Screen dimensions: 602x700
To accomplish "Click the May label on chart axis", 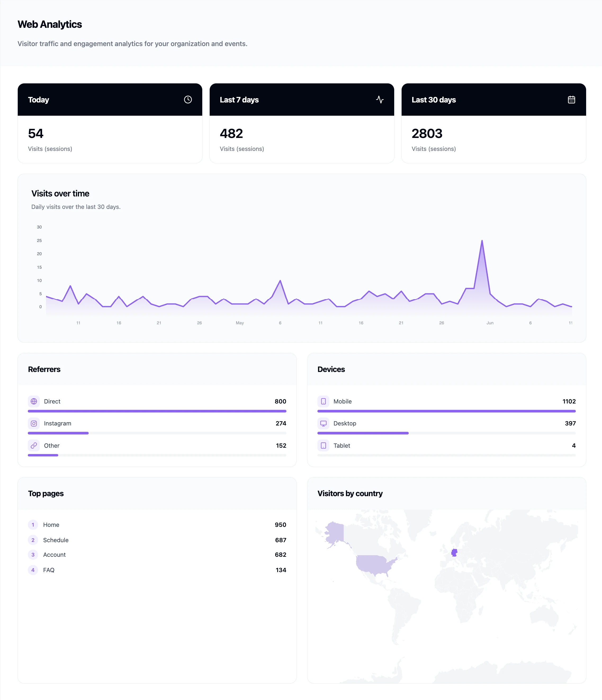I will tap(240, 323).
